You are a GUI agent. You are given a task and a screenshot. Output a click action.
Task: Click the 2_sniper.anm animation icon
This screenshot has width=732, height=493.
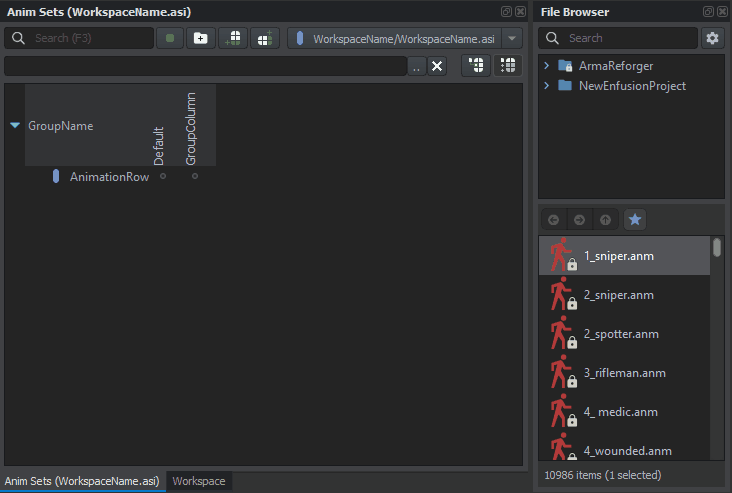pyautogui.click(x=563, y=294)
